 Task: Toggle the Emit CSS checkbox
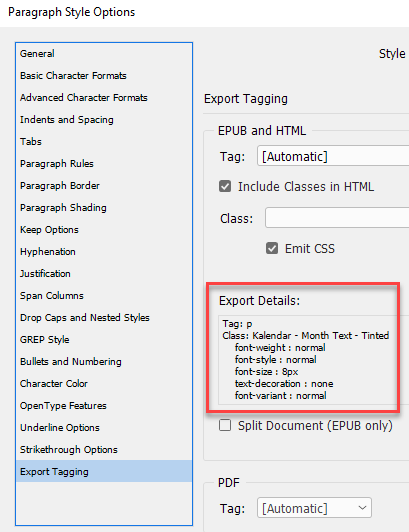click(x=272, y=248)
